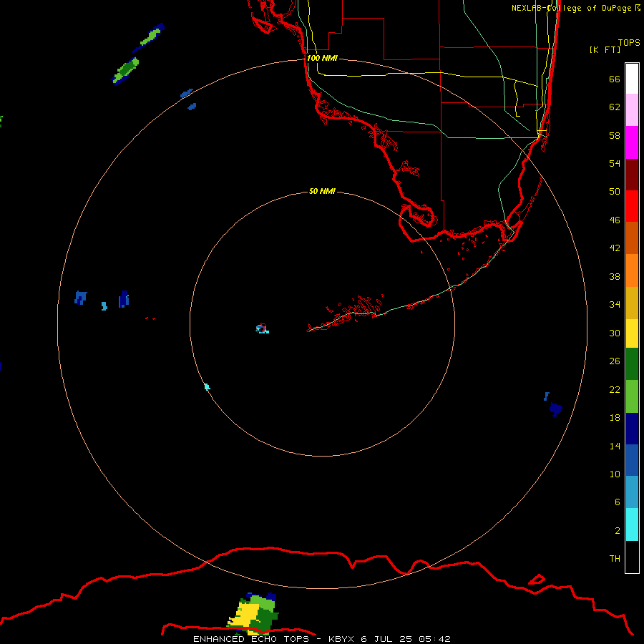
Task: Click legend label '30'
Action: 615,333
